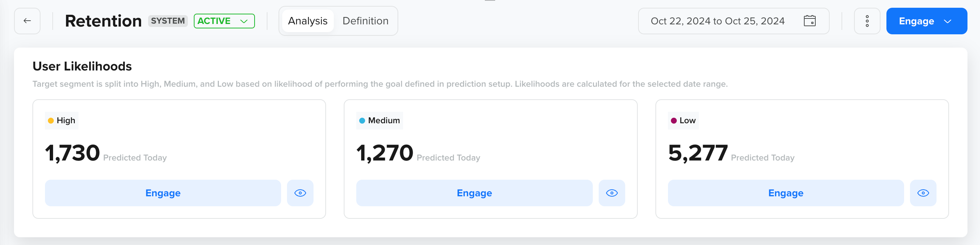Click the checkmark arrow inside Engage button
The height and width of the screenshot is (245, 980).
(947, 21)
